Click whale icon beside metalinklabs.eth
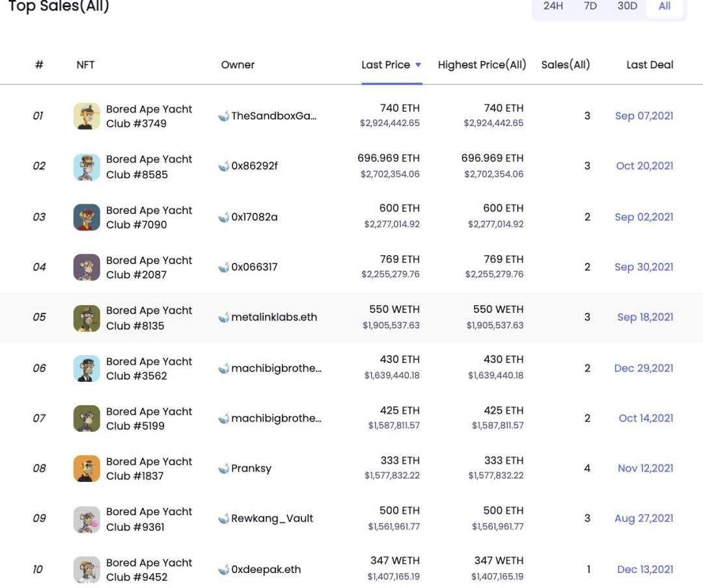The height and width of the screenshot is (588, 703). pyautogui.click(x=223, y=317)
